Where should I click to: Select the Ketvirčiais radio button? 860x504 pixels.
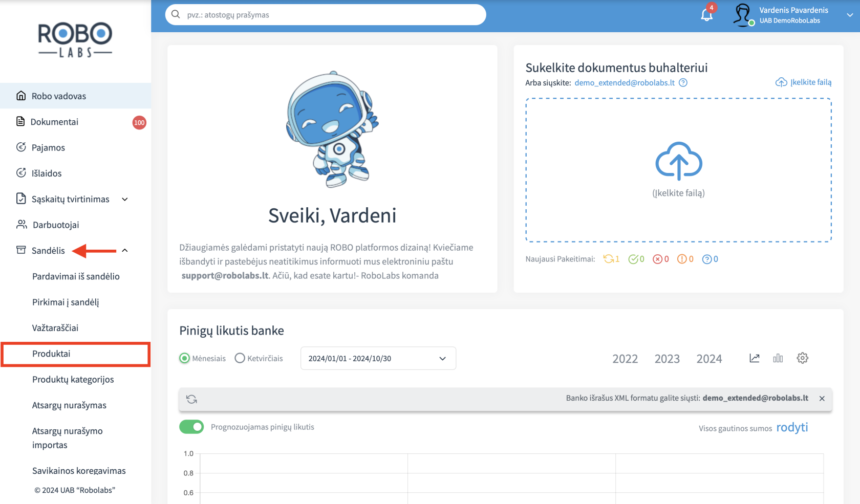coord(240,358)
